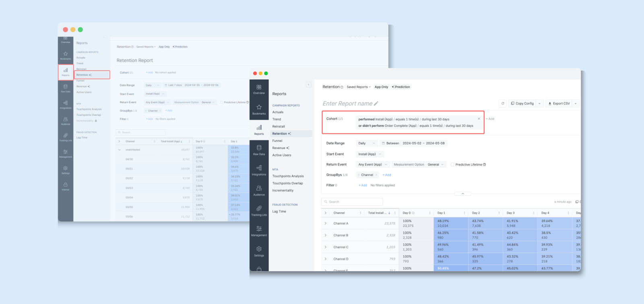Select Funnel report in front window menu
Image resolution: width=644 pixels, height=304 pixels.
[277, 141]
